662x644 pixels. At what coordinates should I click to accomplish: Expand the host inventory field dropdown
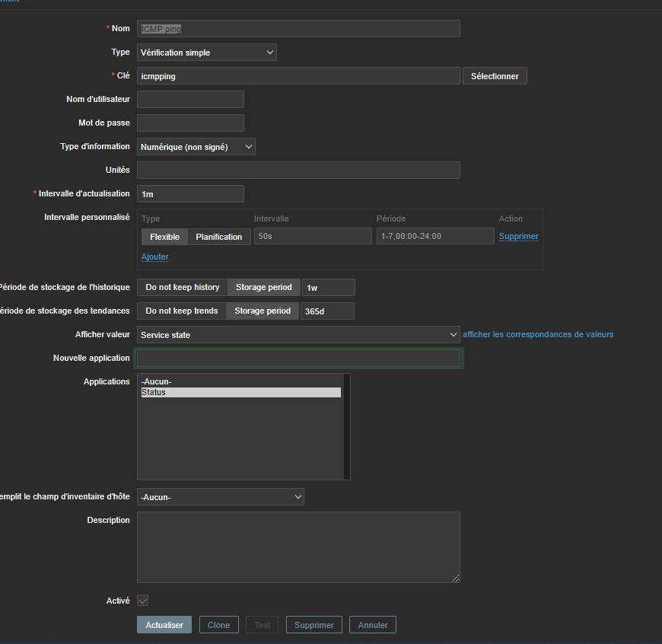[220, 497]
